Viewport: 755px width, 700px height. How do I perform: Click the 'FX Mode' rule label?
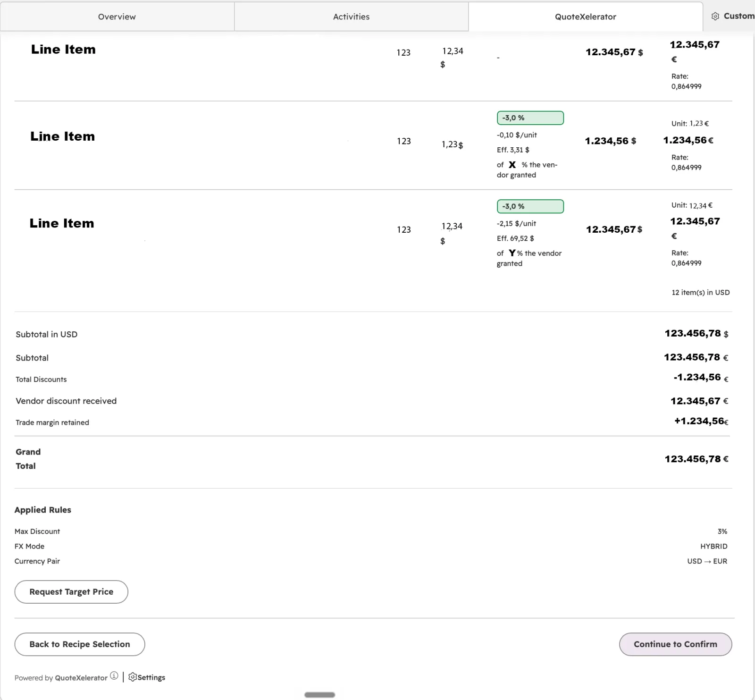29,546
